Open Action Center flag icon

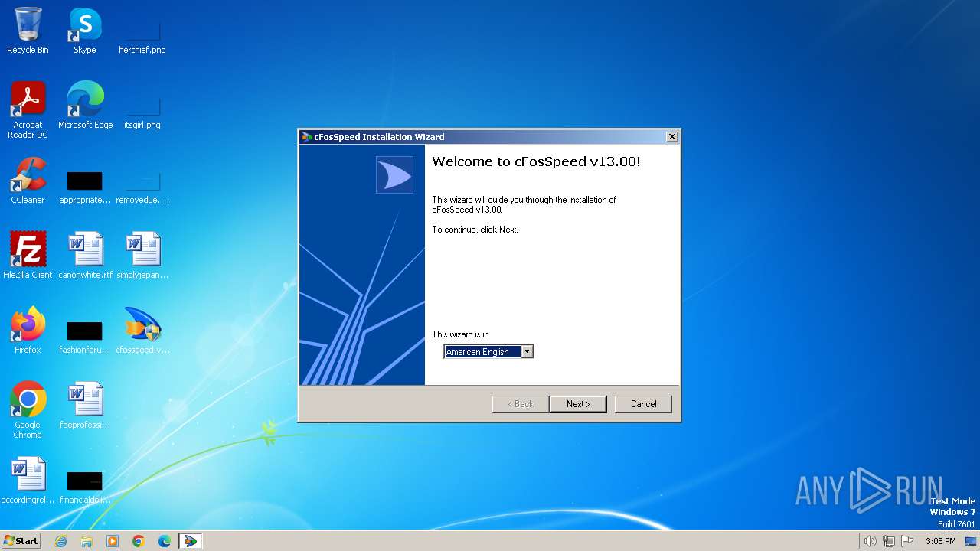click(x=907, y=541)
